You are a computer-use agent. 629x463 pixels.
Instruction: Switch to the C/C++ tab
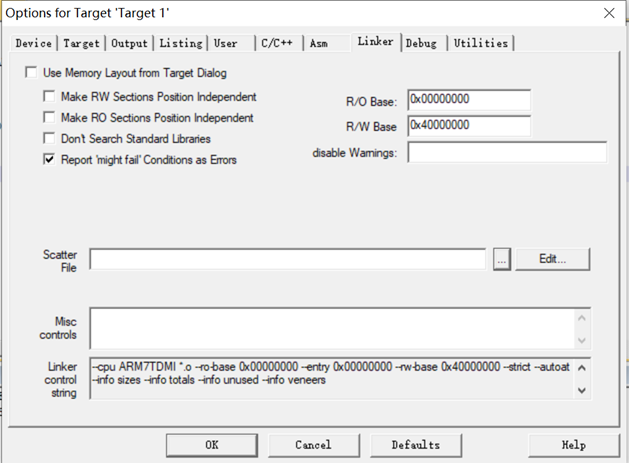[x=277, y=43]
